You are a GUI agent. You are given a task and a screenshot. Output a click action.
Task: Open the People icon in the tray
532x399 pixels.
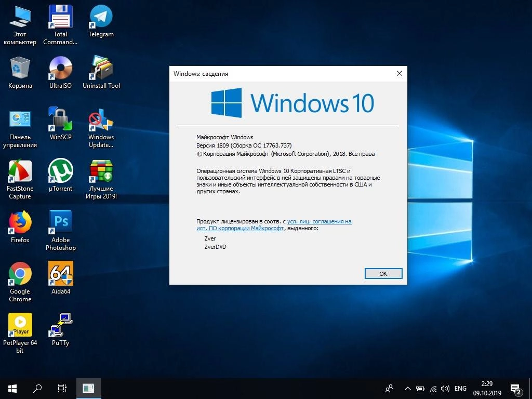pos(390,389)
